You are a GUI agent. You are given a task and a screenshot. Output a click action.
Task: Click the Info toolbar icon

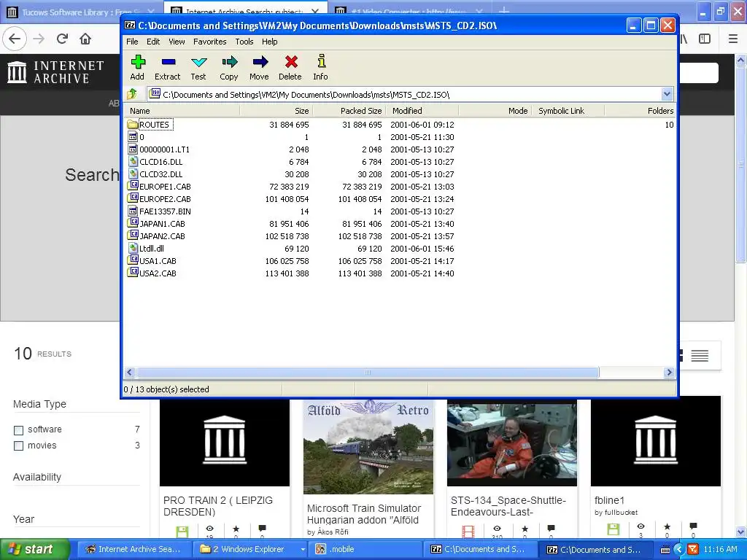[322, 61]
